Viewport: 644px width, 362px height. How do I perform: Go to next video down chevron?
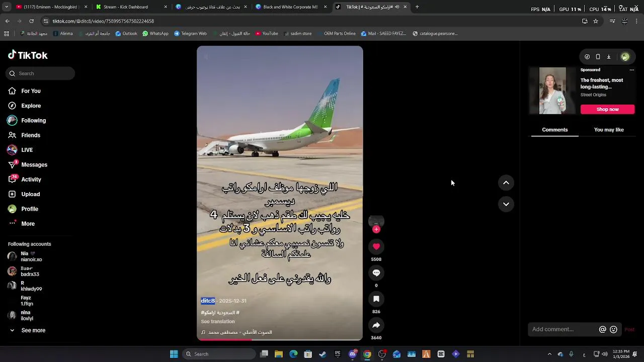click(506, 204)
